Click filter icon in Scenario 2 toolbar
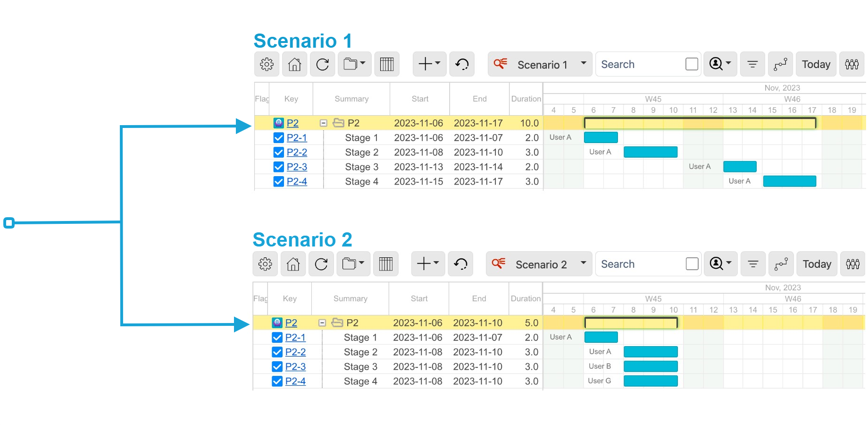The image size is (868, 425). (x=753, y=264)
